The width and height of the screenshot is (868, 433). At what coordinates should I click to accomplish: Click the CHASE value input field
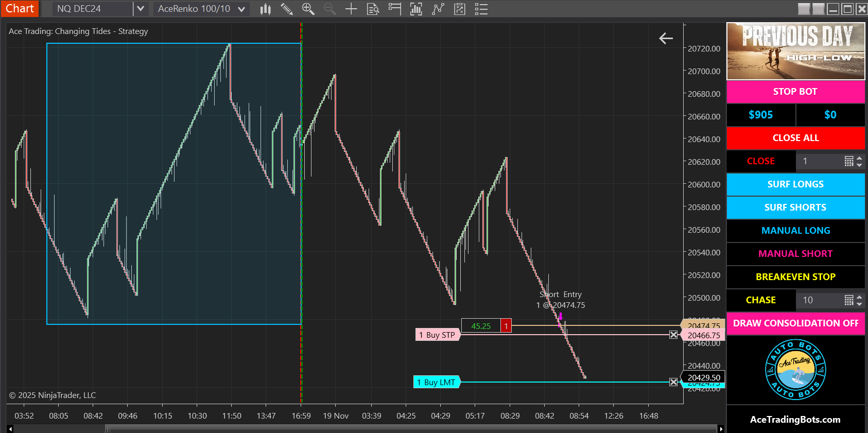(x=820, y=300)
